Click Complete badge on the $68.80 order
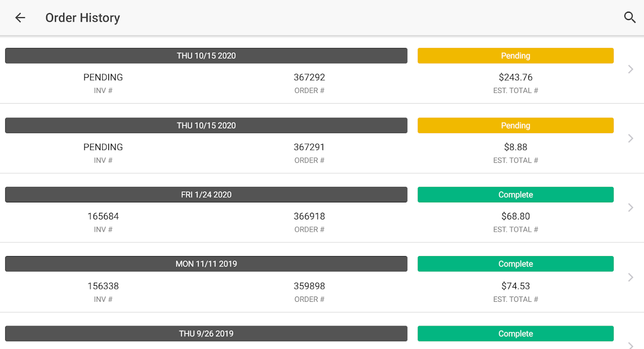Image resolution: width=644 pixels, height=349 pixels. (x=515, y=195)
